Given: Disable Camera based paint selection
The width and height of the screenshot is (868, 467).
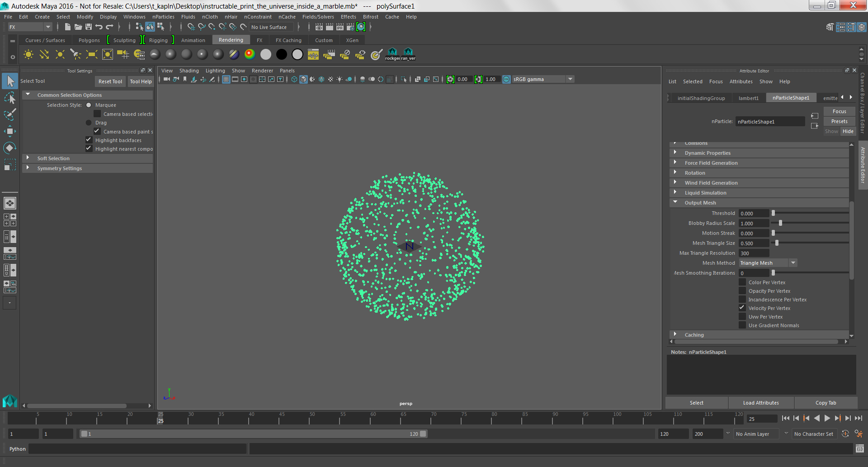Looking at the screenshot, I should click(97, 131).
